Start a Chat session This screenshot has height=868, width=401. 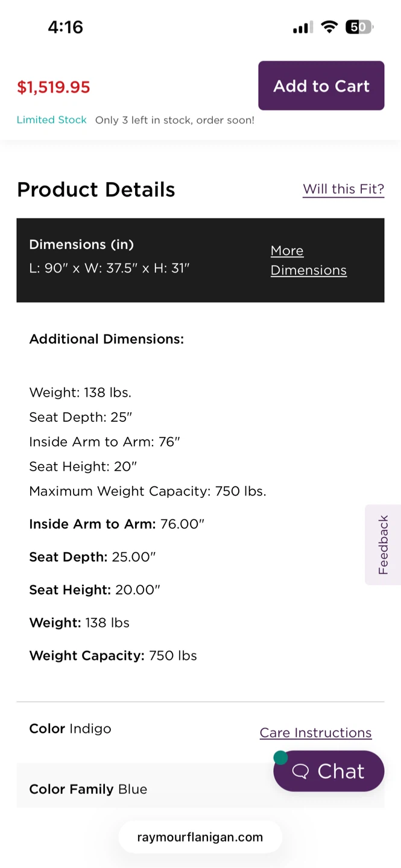pyautogui.click(x=329, y=771)
